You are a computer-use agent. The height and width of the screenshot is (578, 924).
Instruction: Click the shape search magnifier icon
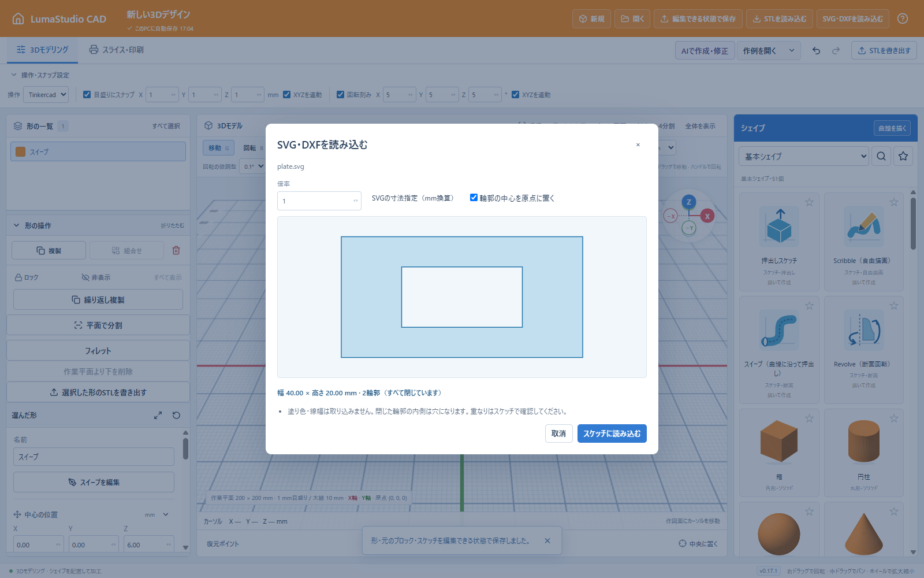coord(881,156)
